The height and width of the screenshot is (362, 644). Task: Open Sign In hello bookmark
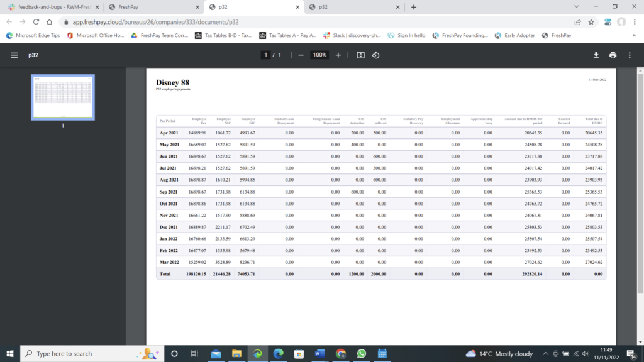tap(407, 35)
